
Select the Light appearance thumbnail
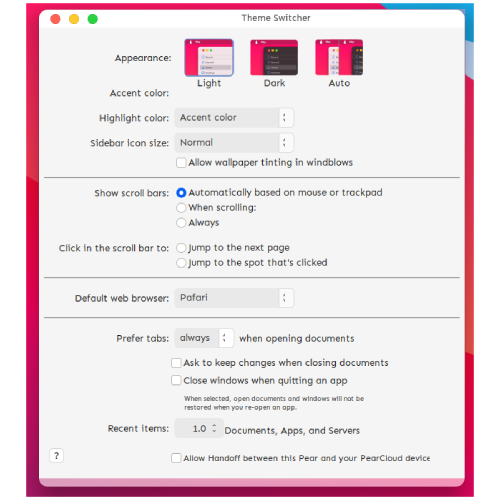[x=209, y=58]
